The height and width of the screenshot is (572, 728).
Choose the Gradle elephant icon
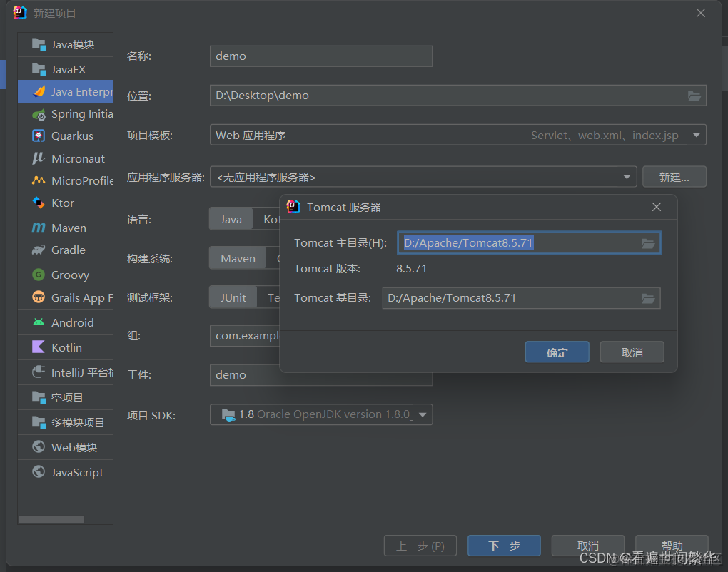[39, 250]
